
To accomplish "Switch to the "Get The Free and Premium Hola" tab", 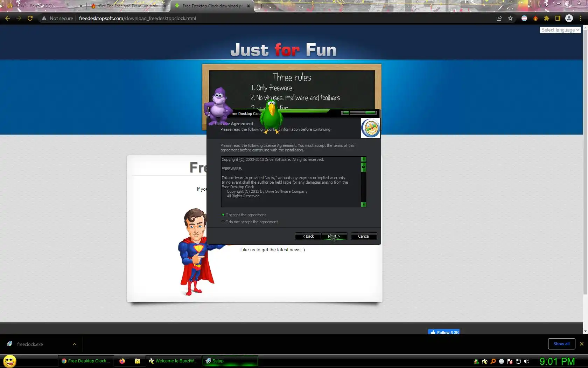I will coord(128,6).
